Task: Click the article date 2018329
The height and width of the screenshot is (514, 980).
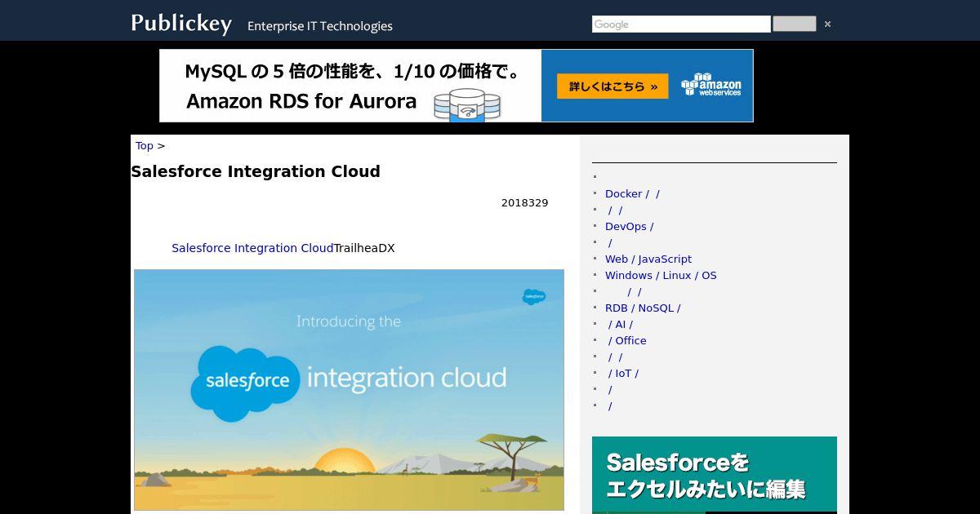Action: [x=524, y=202]
